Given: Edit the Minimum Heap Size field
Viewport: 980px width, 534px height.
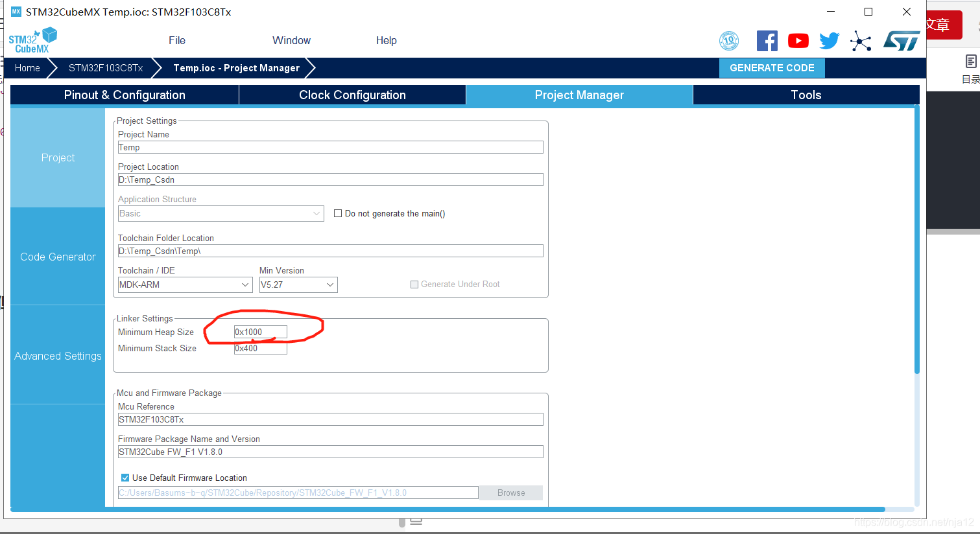Looking at the screenshot, I should click(260, 332).
